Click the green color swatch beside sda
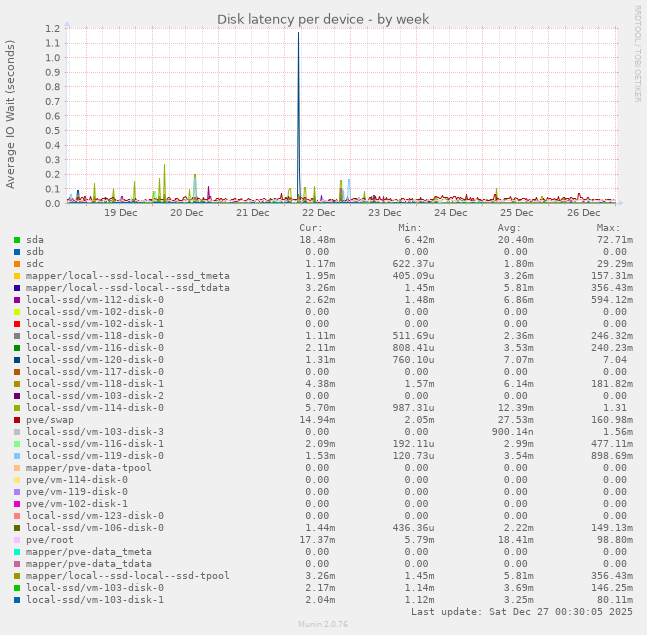The height and width of the screenshot is (635, 647). coord(17,240)
